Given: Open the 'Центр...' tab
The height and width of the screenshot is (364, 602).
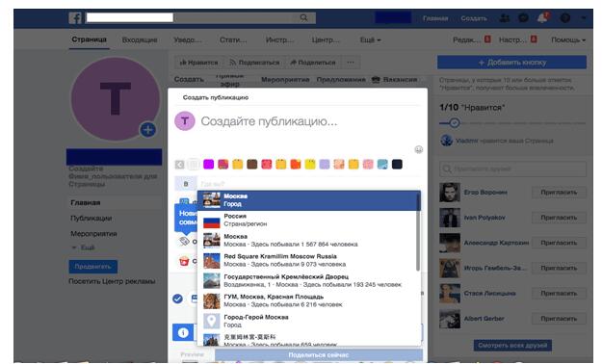Looking at the screenshot, I should click(x=326, y=39).
